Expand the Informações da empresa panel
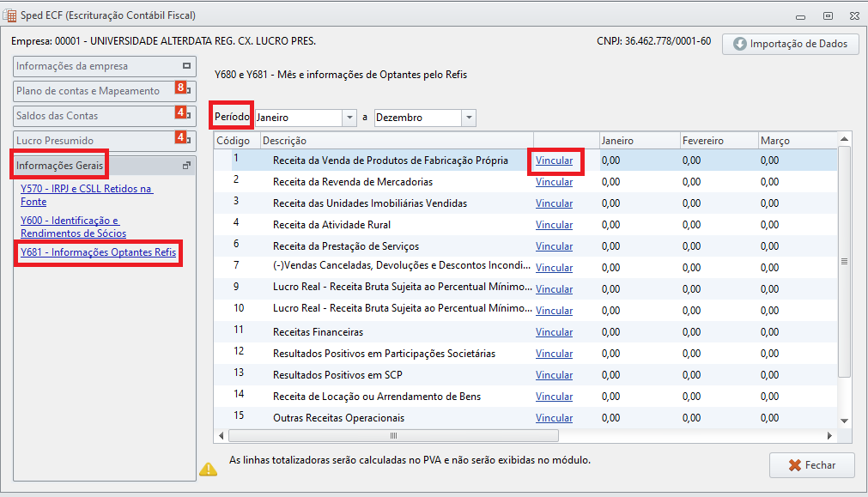Image resolution: width=868 pixels, height=497 pixels. pyautogui.click(x=104, y=66)
